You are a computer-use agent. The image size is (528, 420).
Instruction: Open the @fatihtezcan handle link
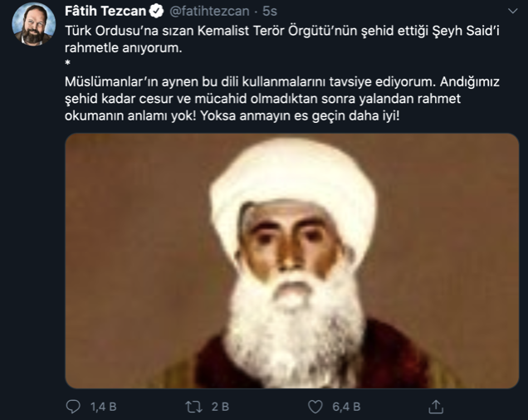[x=209, y=11]
